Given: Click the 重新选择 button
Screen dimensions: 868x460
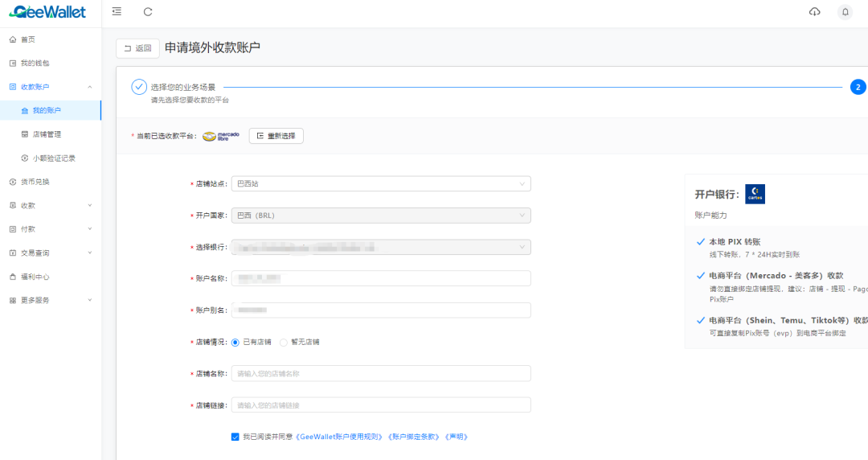Looking at the screenshot, I should (x=276, y=136).
